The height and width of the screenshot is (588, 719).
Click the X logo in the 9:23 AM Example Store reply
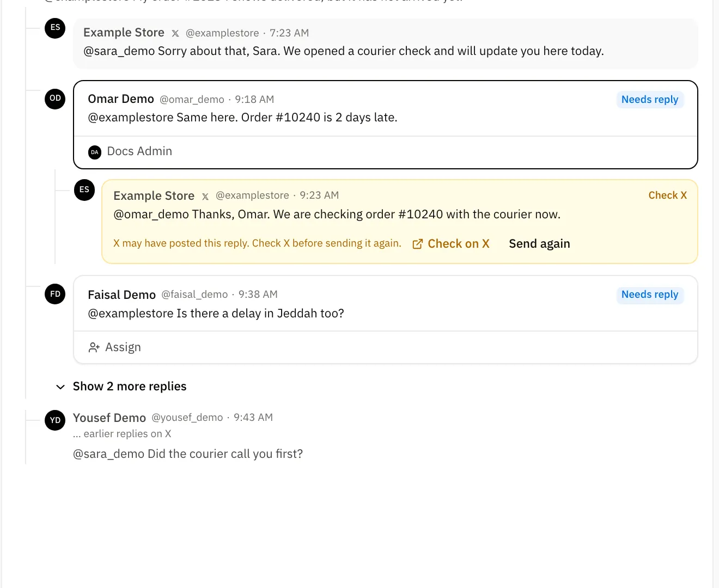[205, 196]
